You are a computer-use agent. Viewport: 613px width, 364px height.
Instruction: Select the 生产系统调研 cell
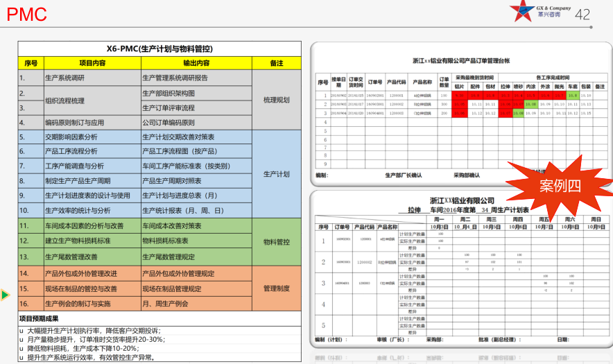[x=92, y=78]
